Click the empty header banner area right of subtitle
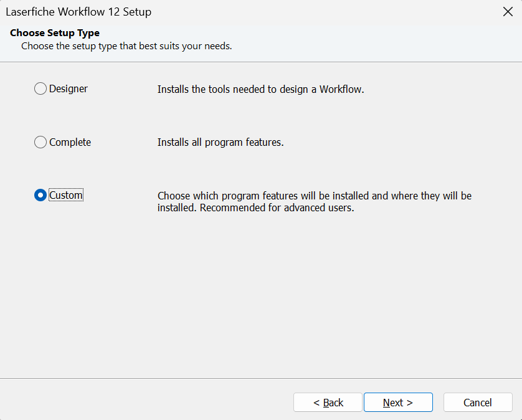 (x=374, y=44)
